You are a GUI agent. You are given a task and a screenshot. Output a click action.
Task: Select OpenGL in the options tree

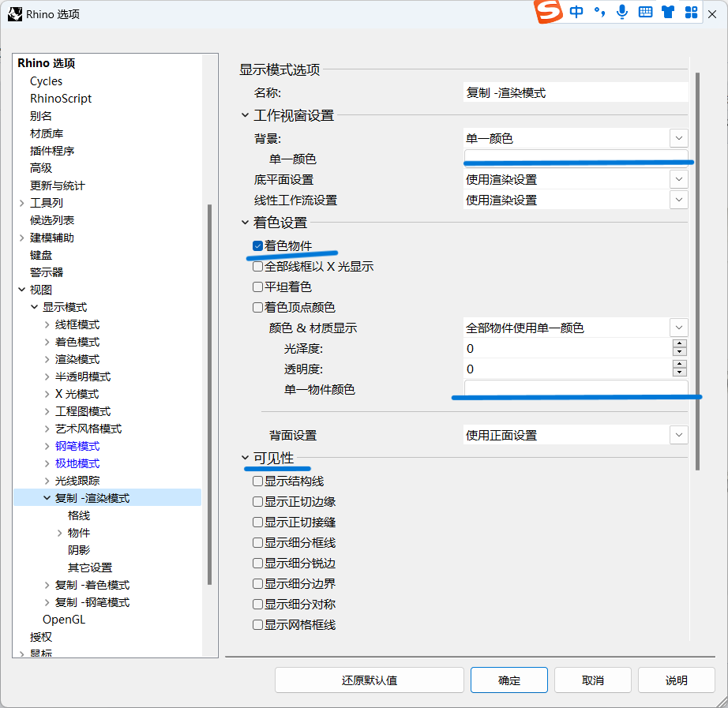[64, 620]
